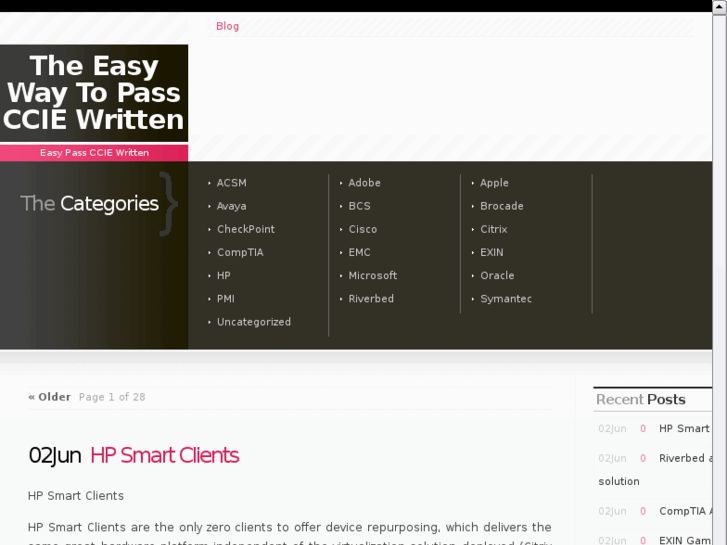Go to the Riverbed category
Viewport: 727px width, 545px height.
[371, 299]
